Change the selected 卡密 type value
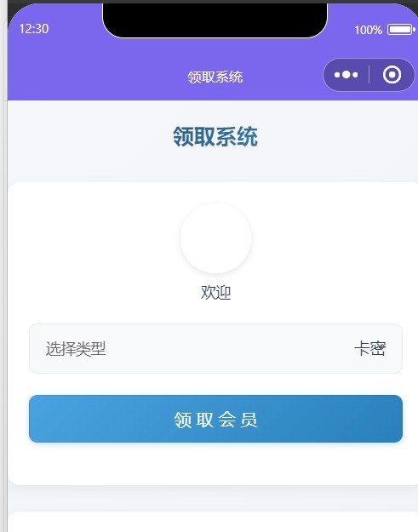The height and width of the screenshot is (532, 418). 369,348
